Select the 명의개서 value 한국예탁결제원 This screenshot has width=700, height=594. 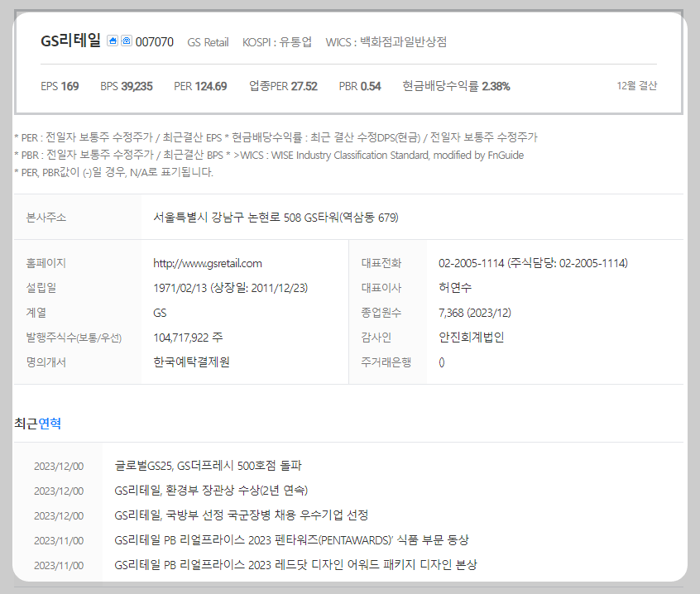[x=191, y=362]
